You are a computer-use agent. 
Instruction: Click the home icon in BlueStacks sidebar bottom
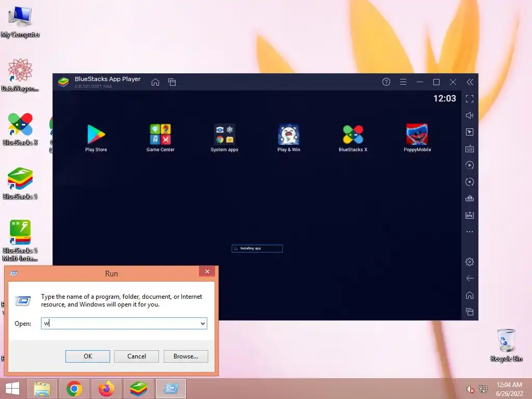click(470, 295)
